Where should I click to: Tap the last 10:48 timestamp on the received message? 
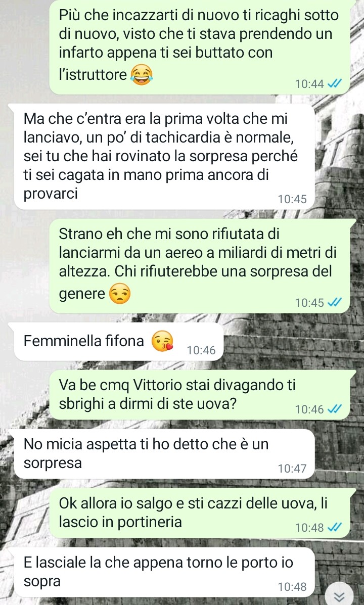pos(292,587)
